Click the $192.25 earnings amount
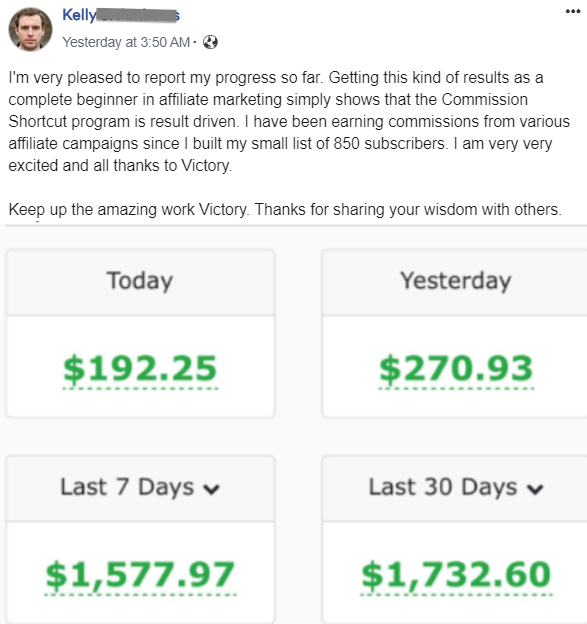This screenshot has width=587, height=624. point(140,369)
